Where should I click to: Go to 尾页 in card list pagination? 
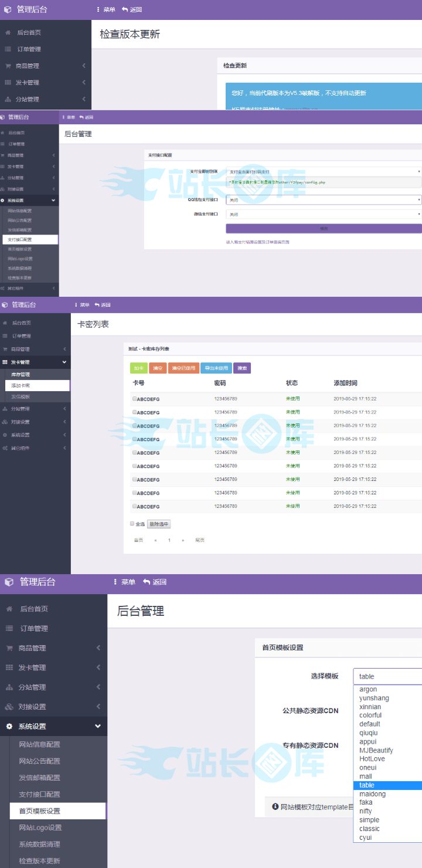point(200,540)
